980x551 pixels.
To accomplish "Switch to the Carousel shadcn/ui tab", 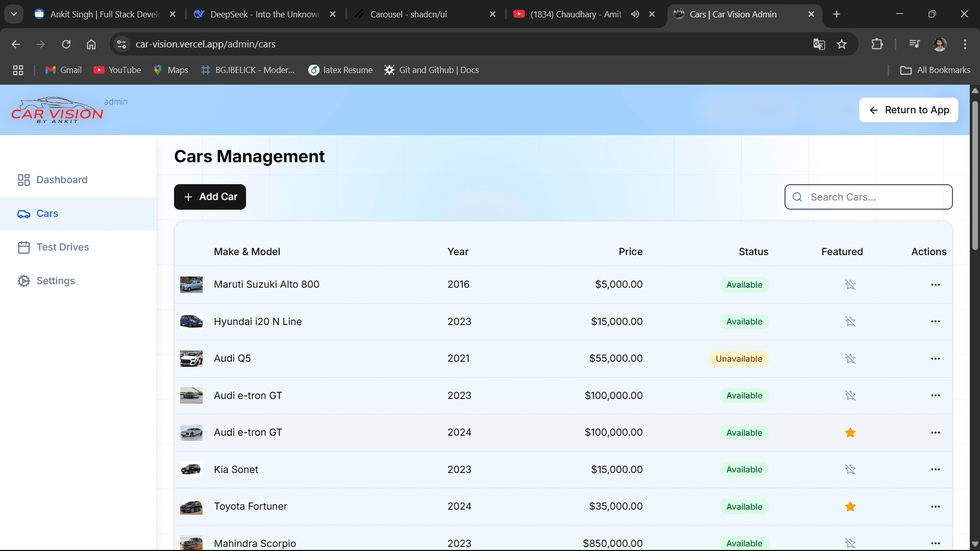I will pyautogui.click(x=425, y=14).
